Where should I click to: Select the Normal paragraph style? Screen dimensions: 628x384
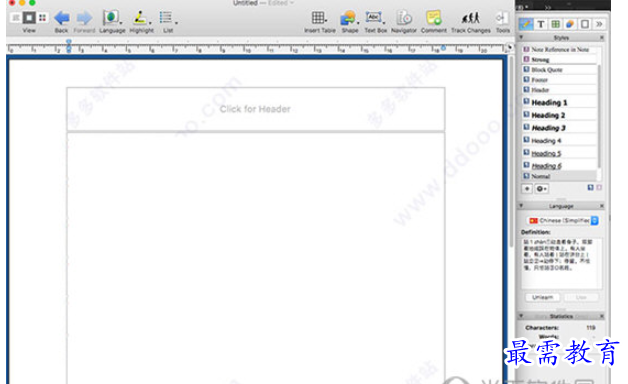click(x=559, y=176)
